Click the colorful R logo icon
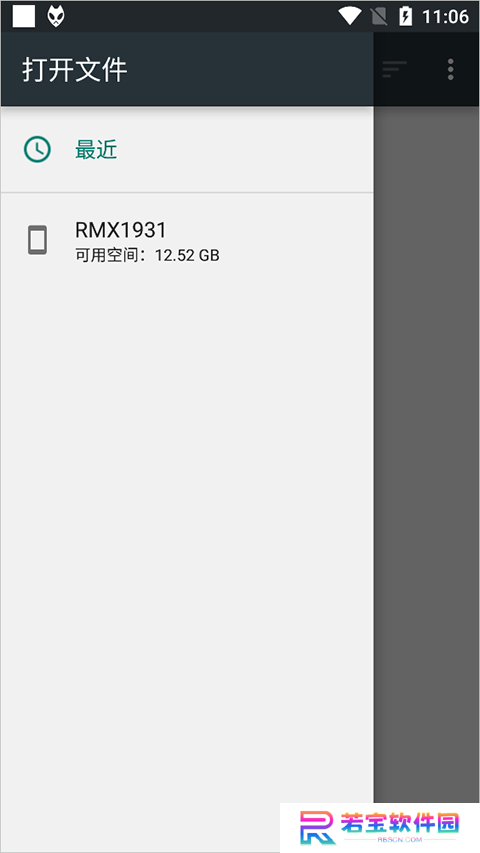Viewport: 480px width, 853px height. pyautogui.click(x=317, y=827)
